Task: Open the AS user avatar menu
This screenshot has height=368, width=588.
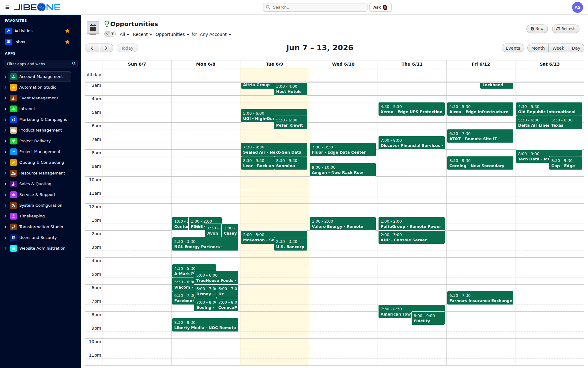Action: (577, 7)
